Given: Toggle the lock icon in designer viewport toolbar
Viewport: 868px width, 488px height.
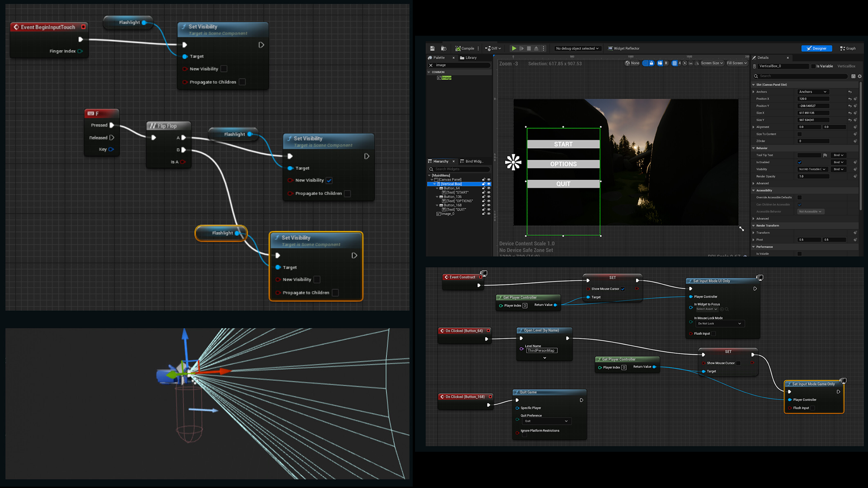Looking at the screenshot, I should [651, 63].
